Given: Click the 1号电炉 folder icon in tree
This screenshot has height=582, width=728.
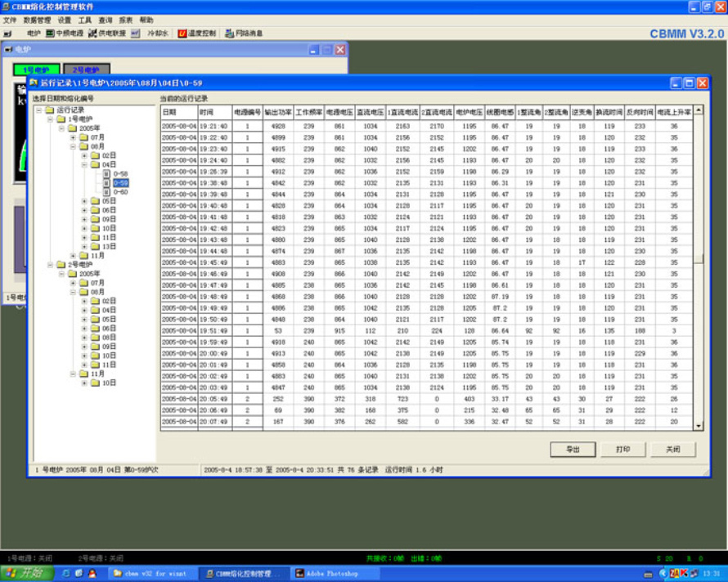Looking at the screenshot, I should click(x=61, y=119).
